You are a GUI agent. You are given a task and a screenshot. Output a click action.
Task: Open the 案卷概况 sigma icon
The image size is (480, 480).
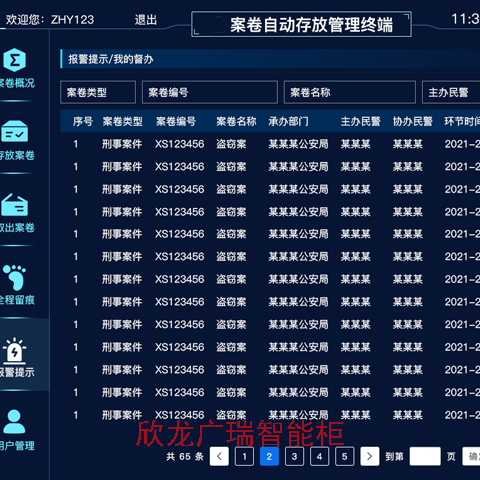click(x=14, y=60)
